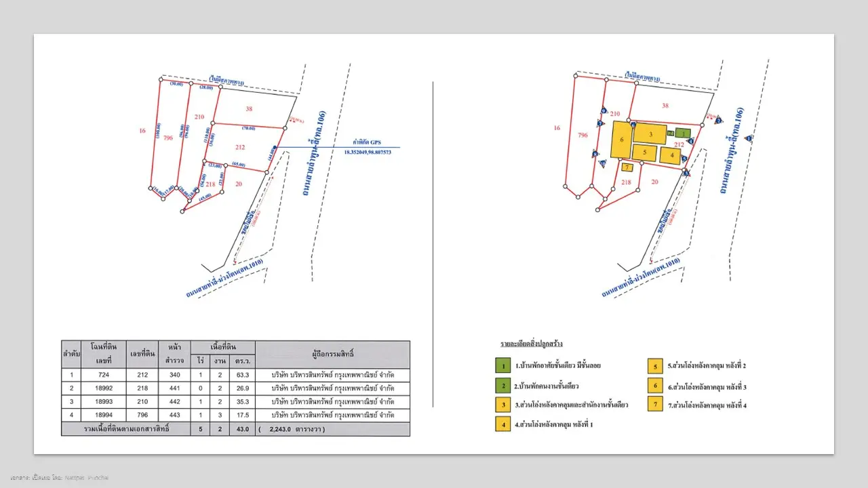Screen dimensions: 868x488
Task: Click plot label '212' on the left map
Action: pos(239,147)
